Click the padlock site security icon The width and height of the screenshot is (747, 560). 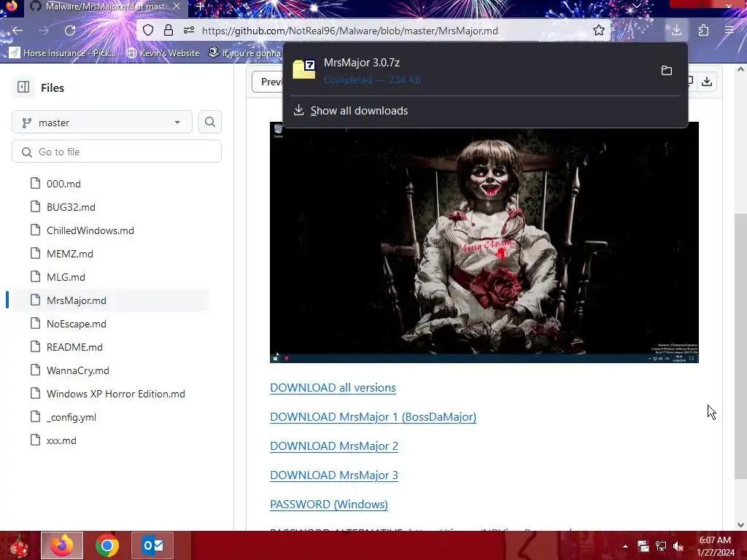tap(169, 31)
